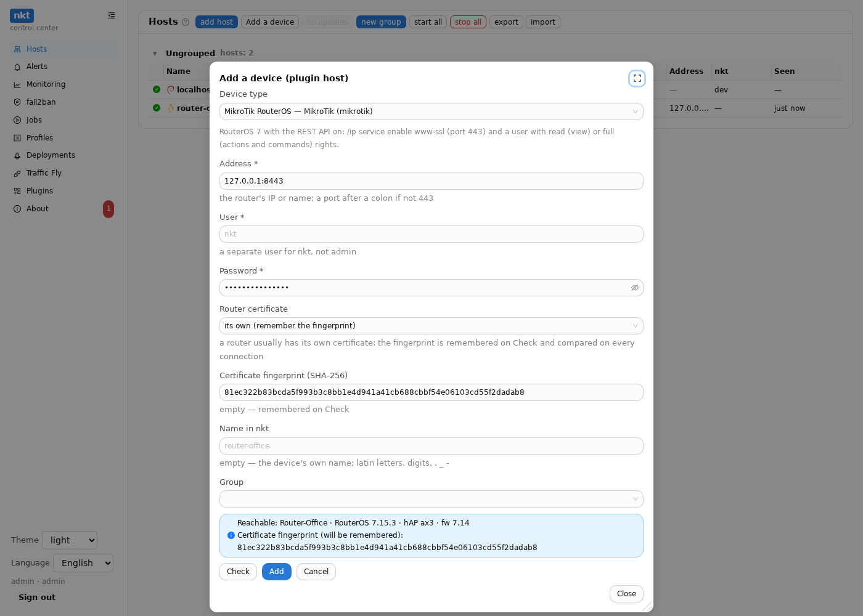Focus the Address field

[431, 181]
